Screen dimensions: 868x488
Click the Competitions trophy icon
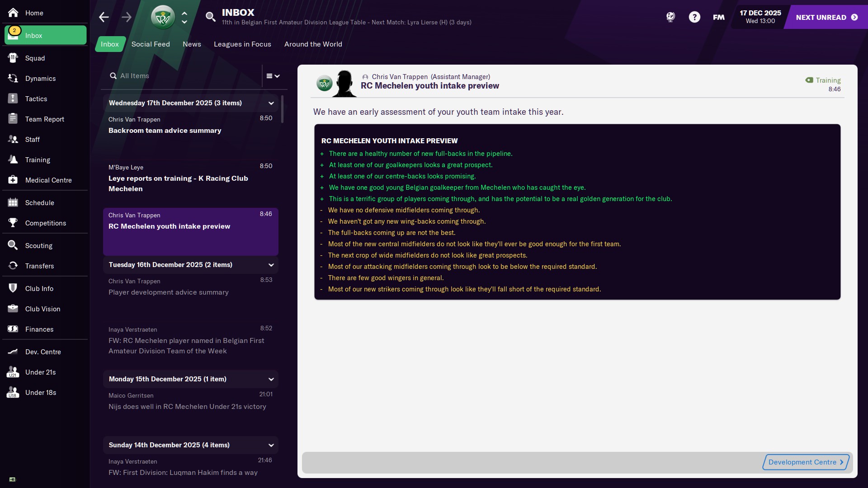point(13,223)
